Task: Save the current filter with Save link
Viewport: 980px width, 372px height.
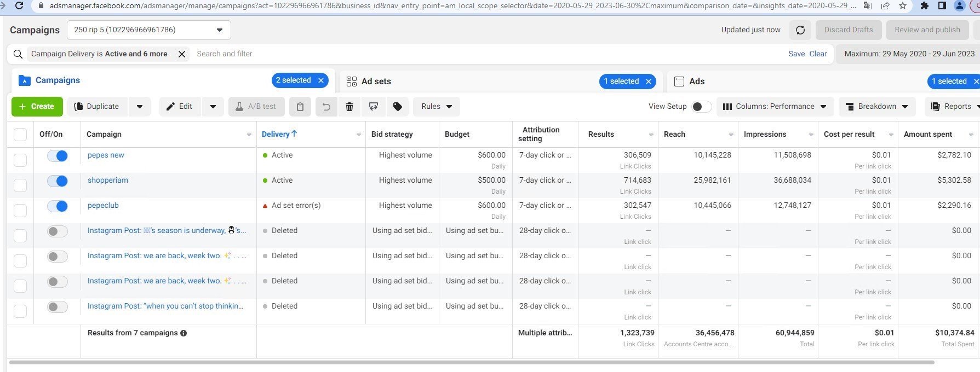Action: (796, 54)
